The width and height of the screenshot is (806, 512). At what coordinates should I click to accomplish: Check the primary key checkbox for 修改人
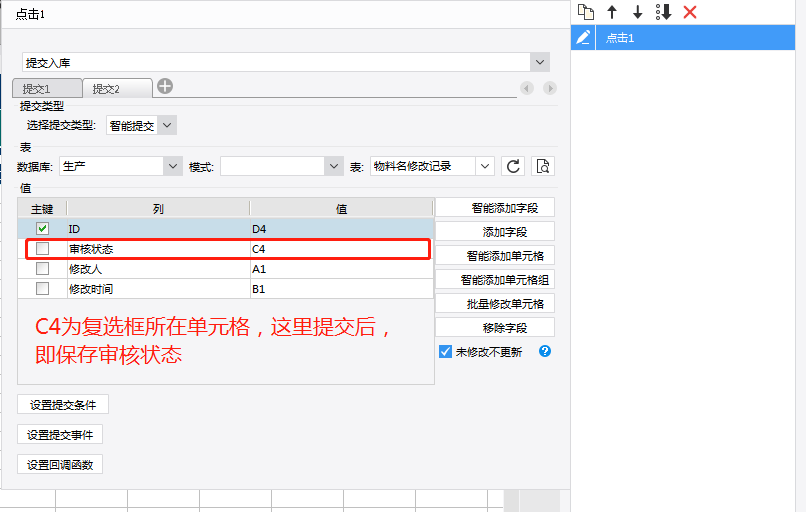(x=43, y=269)
